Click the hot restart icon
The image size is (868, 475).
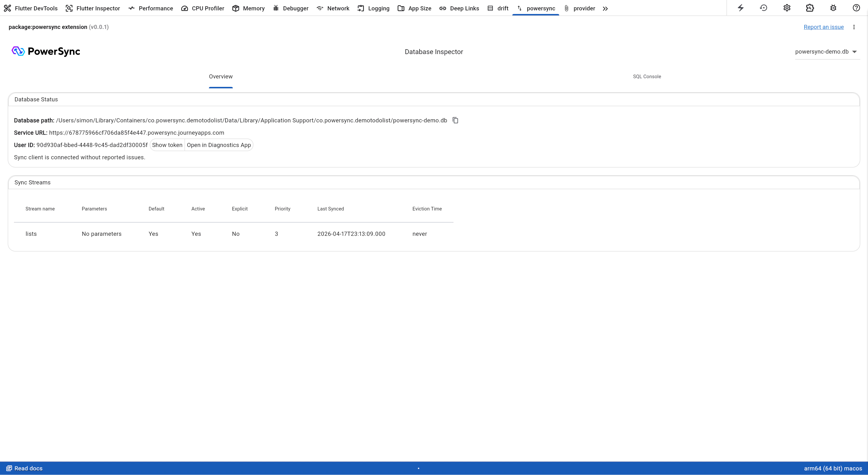click(x=764, y=8)
